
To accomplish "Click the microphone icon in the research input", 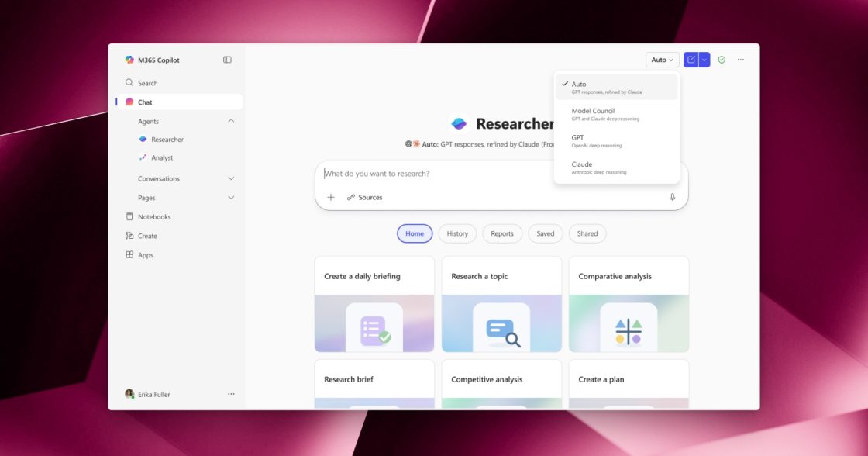I will click(x=673, y=197).
